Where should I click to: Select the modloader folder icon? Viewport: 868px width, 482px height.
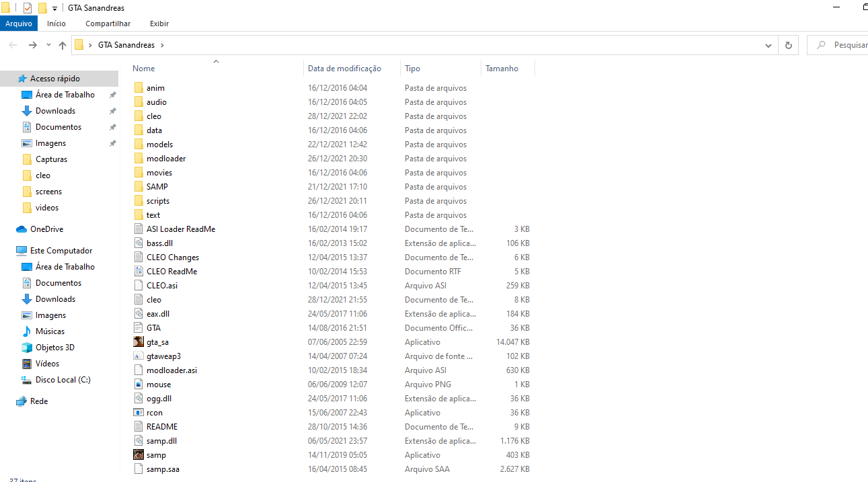click(139, 159)
